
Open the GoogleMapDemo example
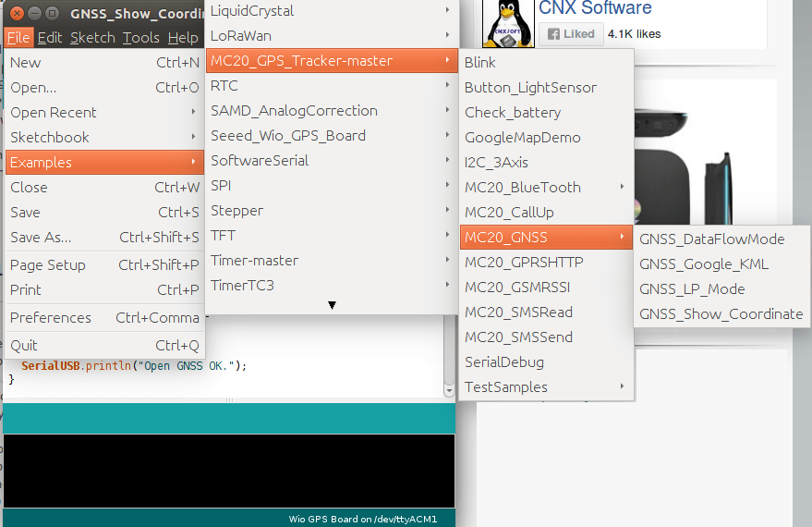coord(546,138)
